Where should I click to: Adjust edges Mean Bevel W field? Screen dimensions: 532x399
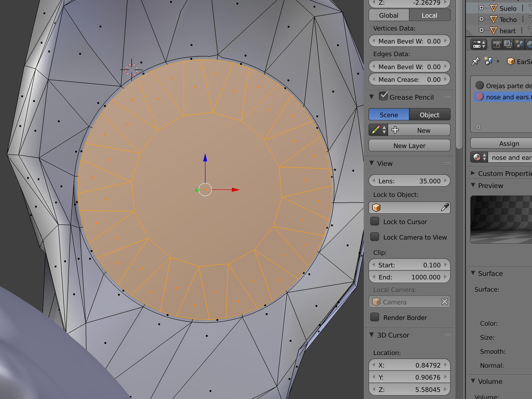[409, 67]
